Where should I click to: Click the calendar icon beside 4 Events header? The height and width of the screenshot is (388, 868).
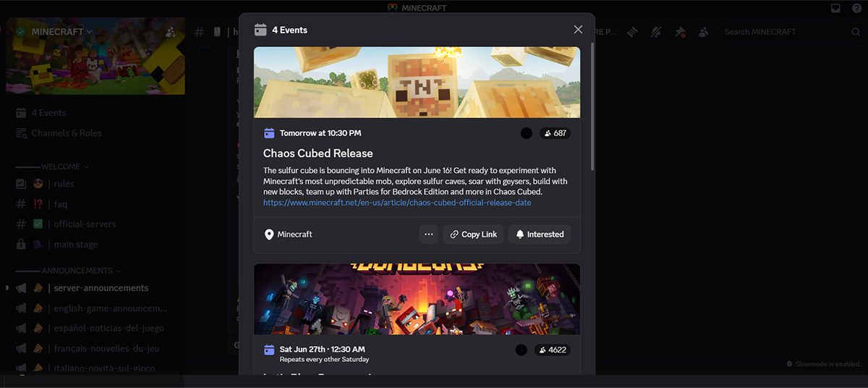pyautogui.click(x=260, y=30)
